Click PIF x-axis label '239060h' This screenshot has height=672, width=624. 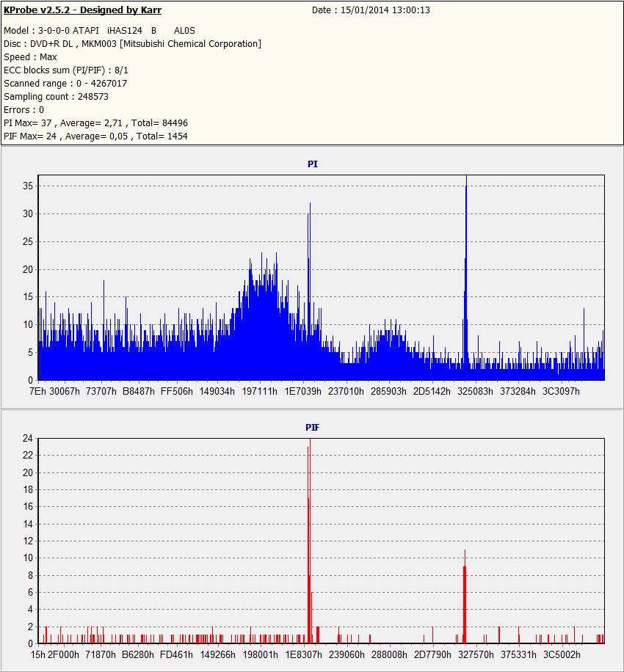[x=347, y=655]
